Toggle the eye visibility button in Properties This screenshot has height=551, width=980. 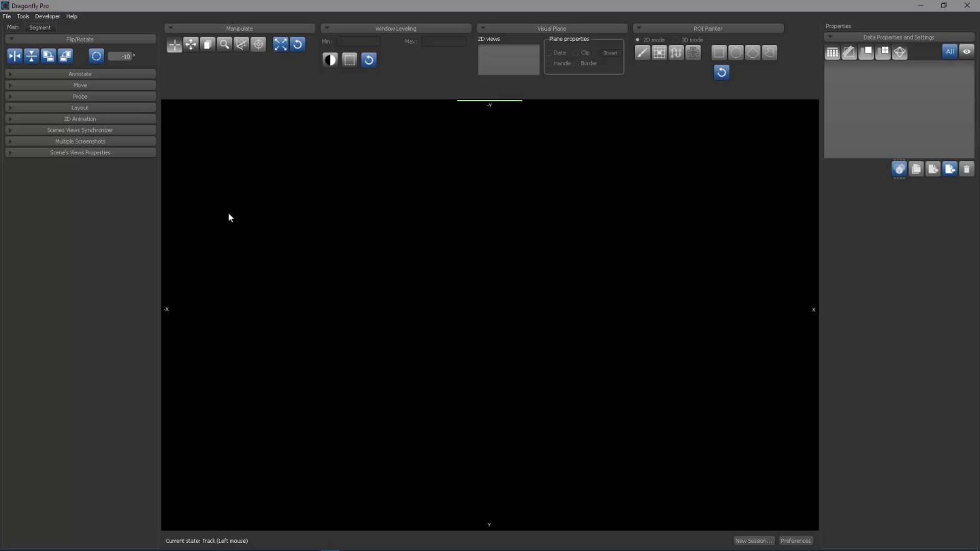click(966, 52)
